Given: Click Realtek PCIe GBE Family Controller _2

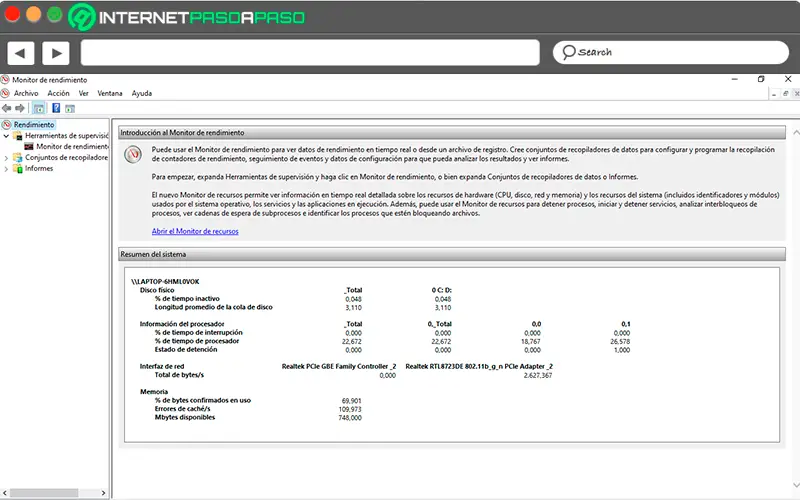Looking at the screenshot, I should click(339, 366).
